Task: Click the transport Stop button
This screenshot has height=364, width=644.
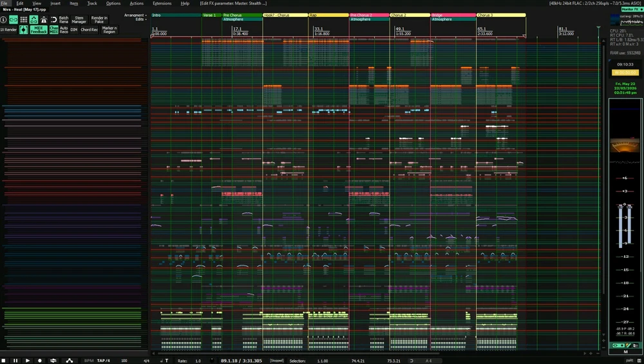Action: (4, 361)
